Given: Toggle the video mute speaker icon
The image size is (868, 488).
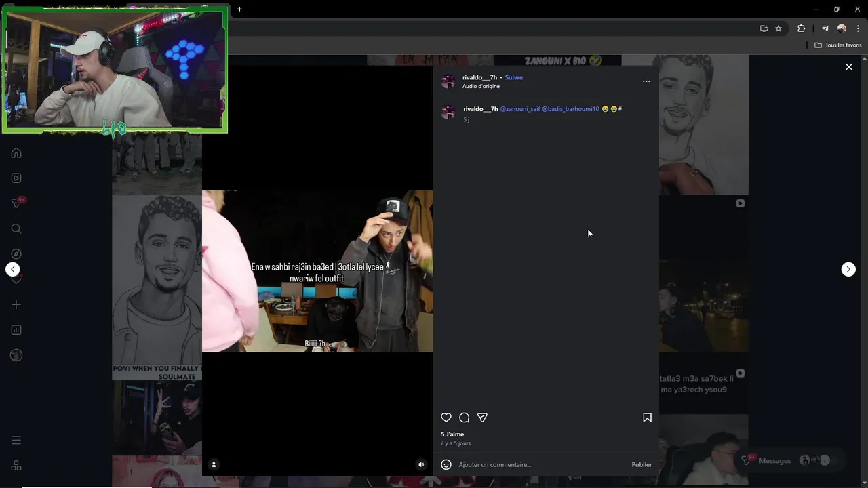Looking at the screenshot, I should [421, 464].
